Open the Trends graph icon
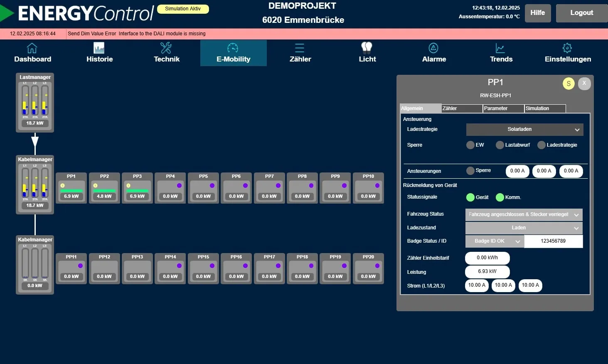Image resolution: width=608 pixels, height=364 pixels. (500, 48)
